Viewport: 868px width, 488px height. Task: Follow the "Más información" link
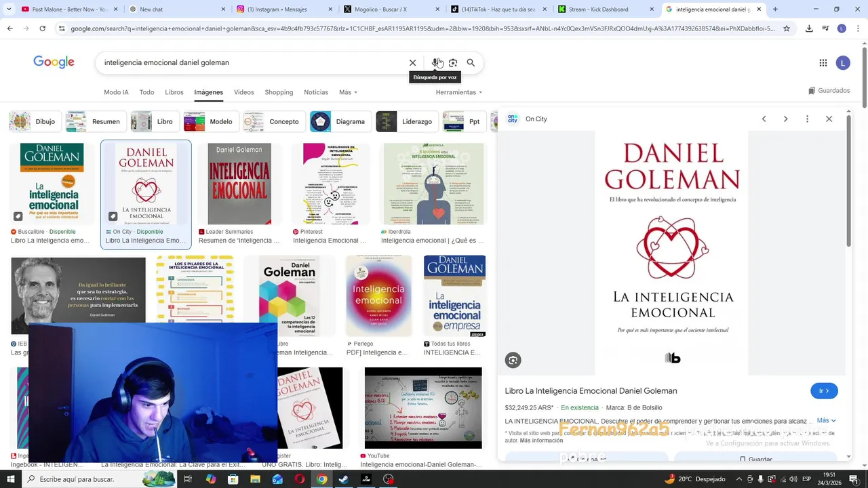(x=541, y=441)
